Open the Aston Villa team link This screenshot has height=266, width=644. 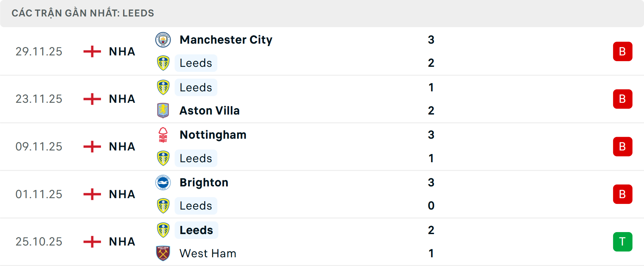209,110
